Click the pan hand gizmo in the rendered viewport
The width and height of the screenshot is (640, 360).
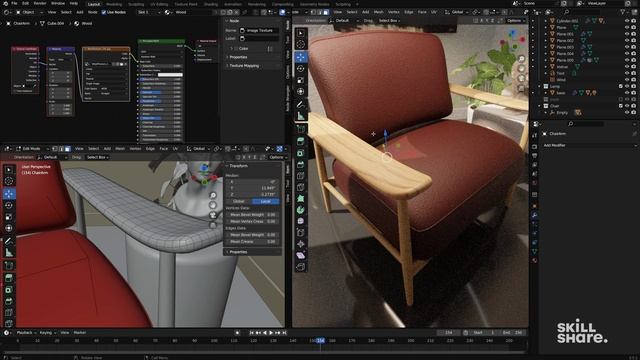click(x=521, y=69)
